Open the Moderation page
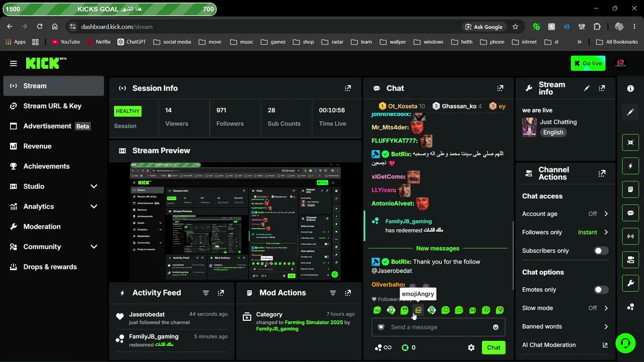Viewport: 644px width, 362px height. click(53, 227)
